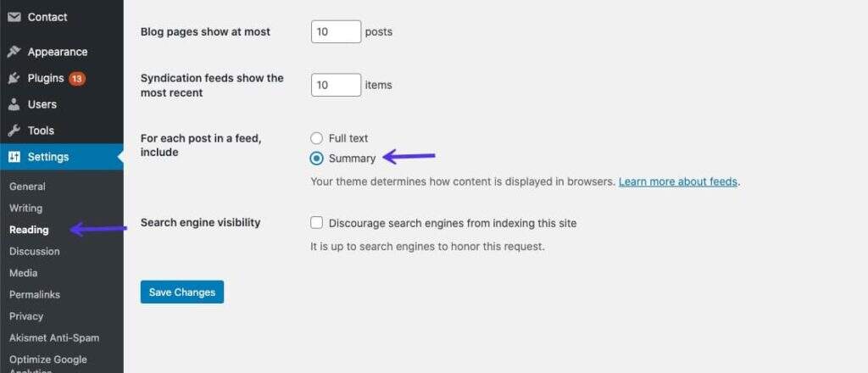Click the Blog pages posts number field
Viewport: 868px width, 373px height.
(336, 32)
